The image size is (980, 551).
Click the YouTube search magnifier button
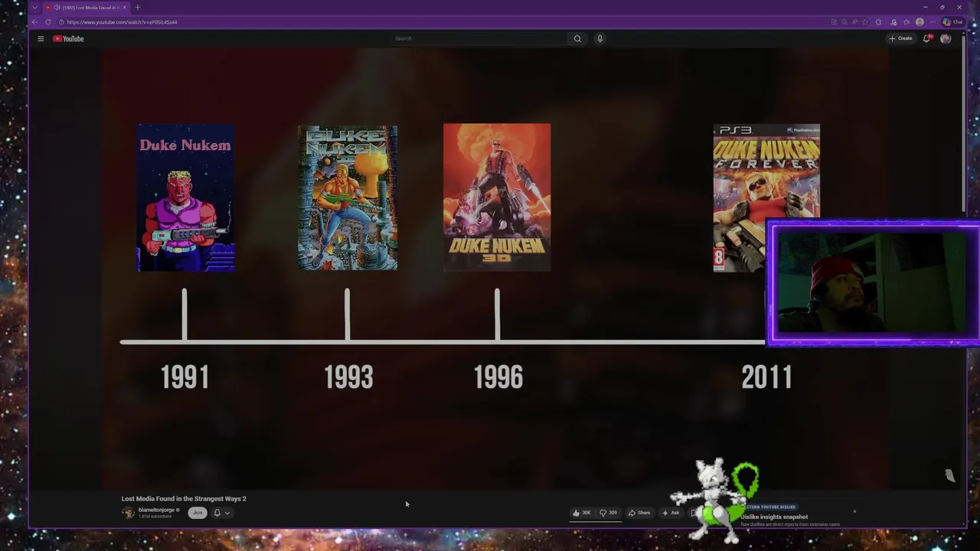577,38
